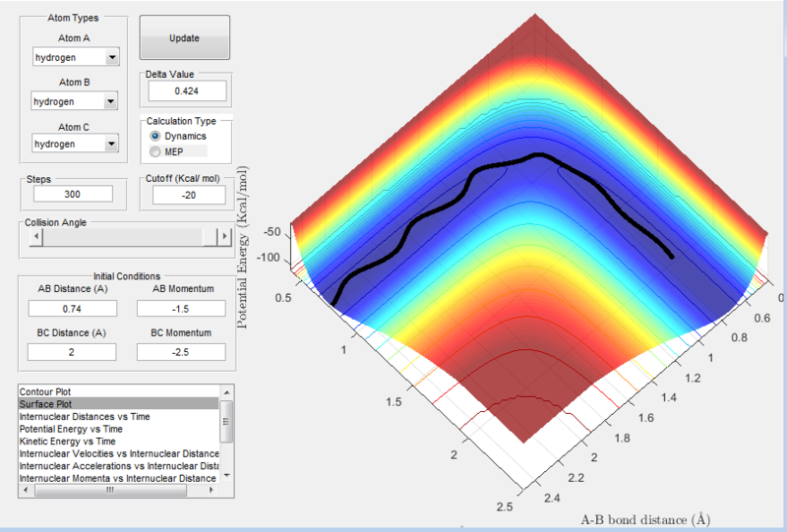787x532 pixels.
Task: Select Internuclear Distances vs Time
Action: [x=119, y=417]
